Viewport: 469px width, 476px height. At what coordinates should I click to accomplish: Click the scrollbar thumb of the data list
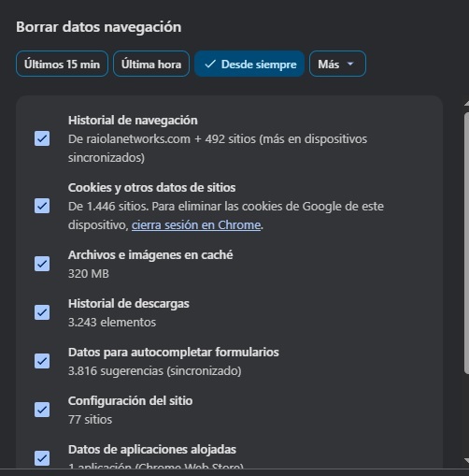pos(466,243)
